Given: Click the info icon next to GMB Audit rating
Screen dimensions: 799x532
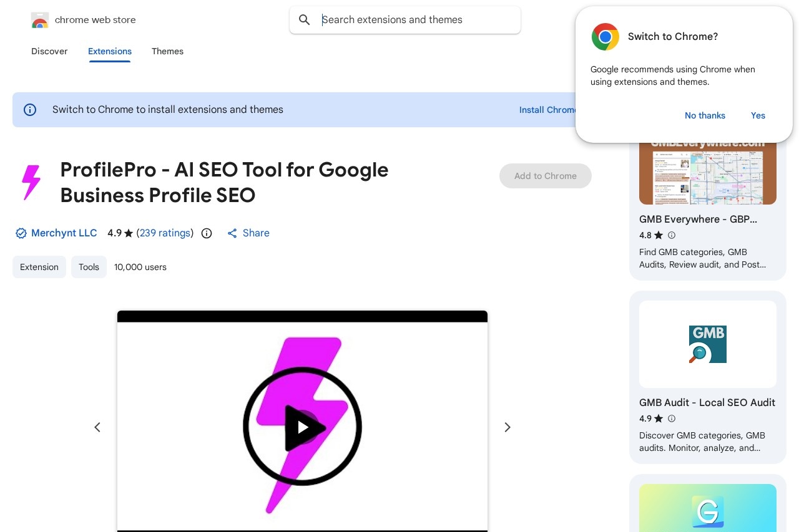Looking at the screenshot, I should (672, 418).
